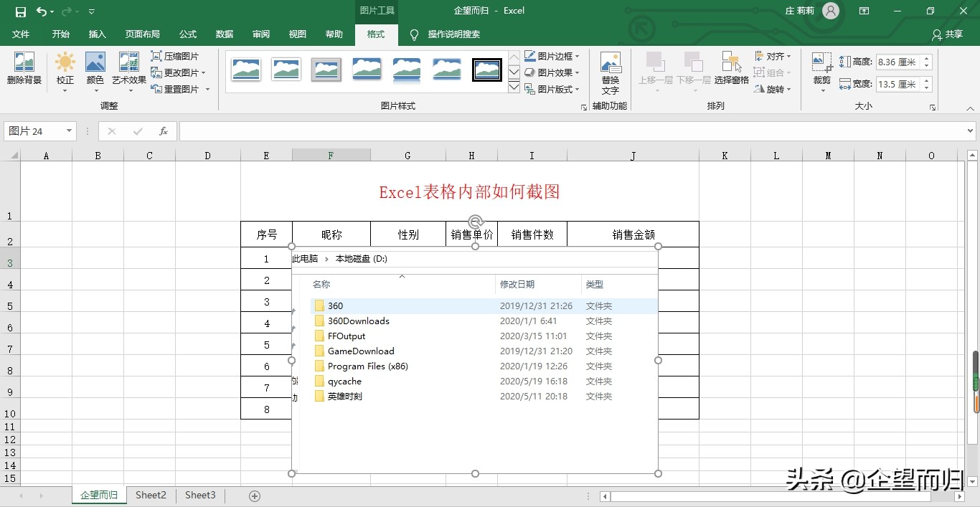
Task: Click the picture width (宽度) field
Action: (x=897, y=84)
